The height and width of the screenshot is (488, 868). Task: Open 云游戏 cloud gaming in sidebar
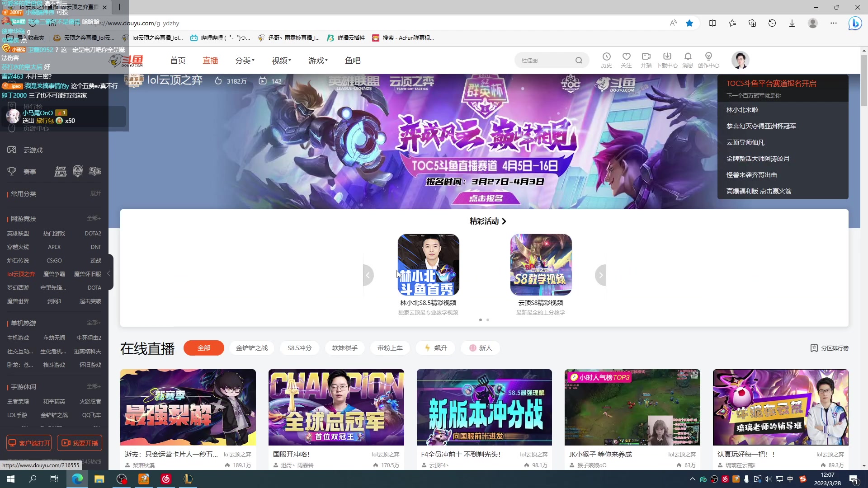coord(25,150)
